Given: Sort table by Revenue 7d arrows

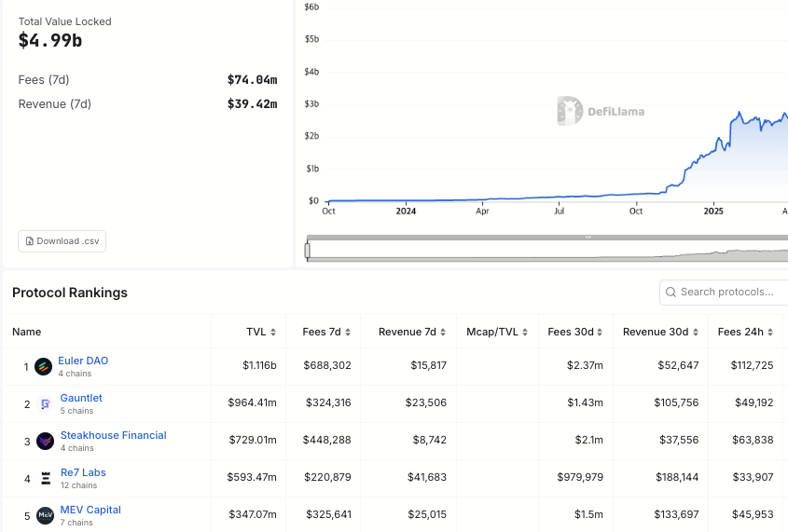Looking at the screenshot, I should click(443, 333).
